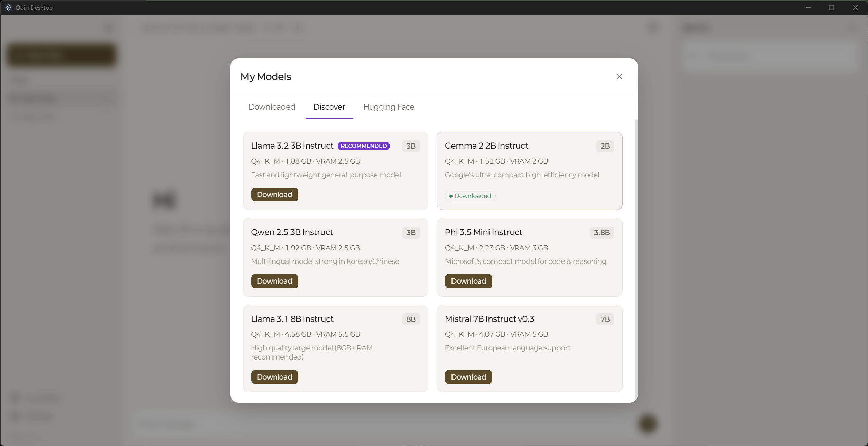Click the Odin Desktop app icon
Screen dimensions: 868x446
[x=8, y=7]
